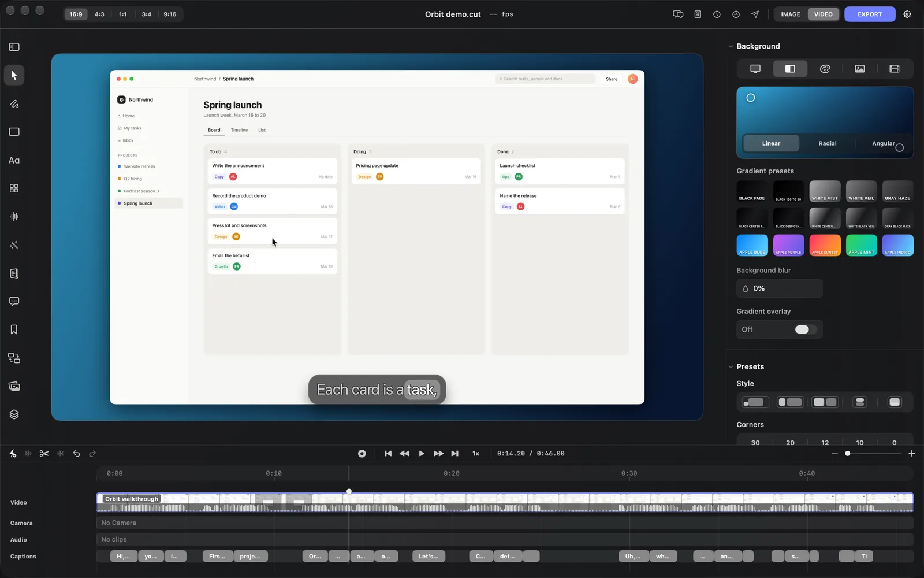Select the gradient background tab
The image size is (924, 578).
pos(790,69)
